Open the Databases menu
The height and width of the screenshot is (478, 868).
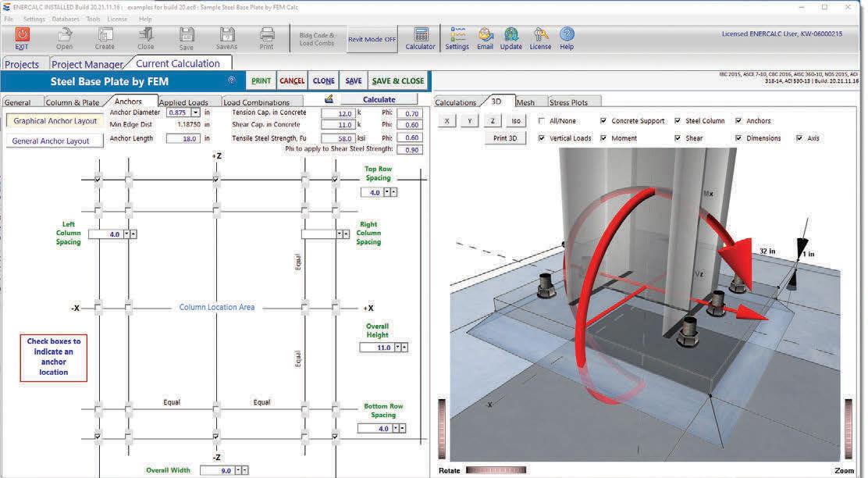pyautogui.click(x=66, y=19)
